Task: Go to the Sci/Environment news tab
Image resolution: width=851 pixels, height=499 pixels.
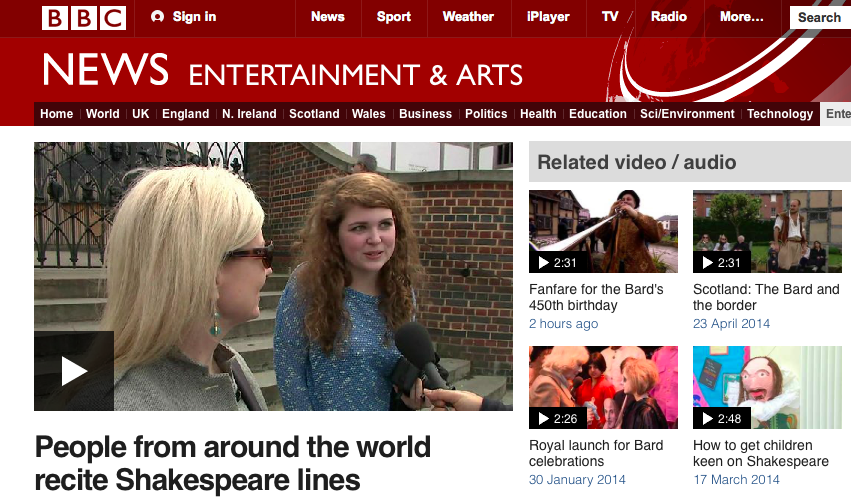Action: 687,114
